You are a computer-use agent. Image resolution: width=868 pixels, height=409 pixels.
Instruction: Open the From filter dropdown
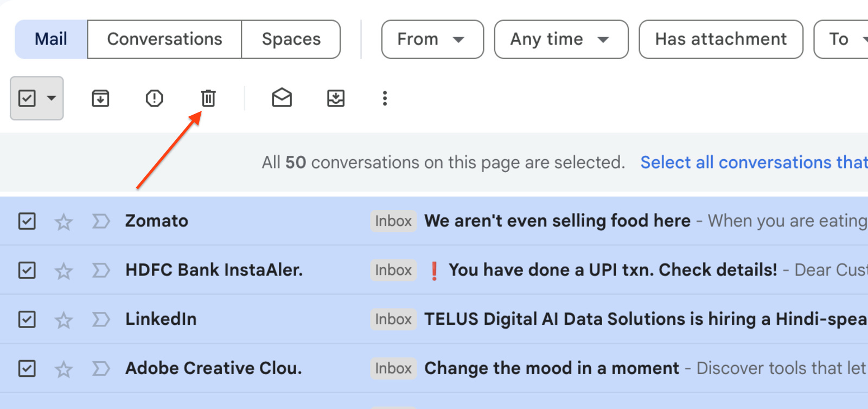coord(432,39)
